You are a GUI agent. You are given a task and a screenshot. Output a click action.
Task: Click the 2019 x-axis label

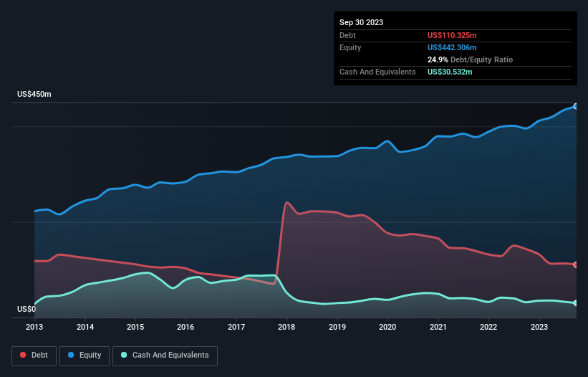coord(337,327)
